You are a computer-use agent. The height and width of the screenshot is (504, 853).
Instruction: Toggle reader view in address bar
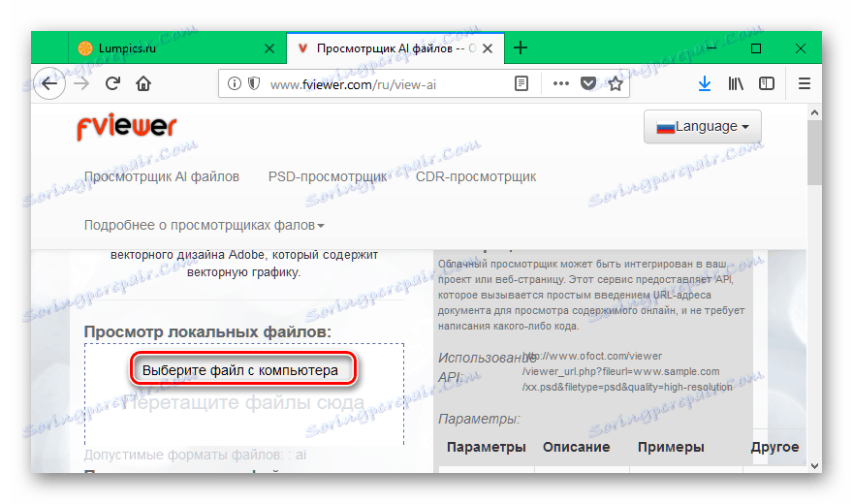tap(521, 83)
